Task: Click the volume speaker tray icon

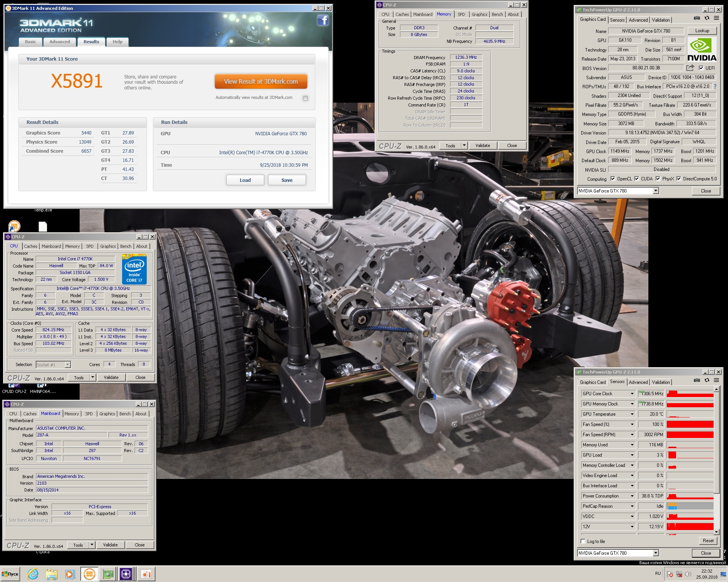Action: click(688, 574)
